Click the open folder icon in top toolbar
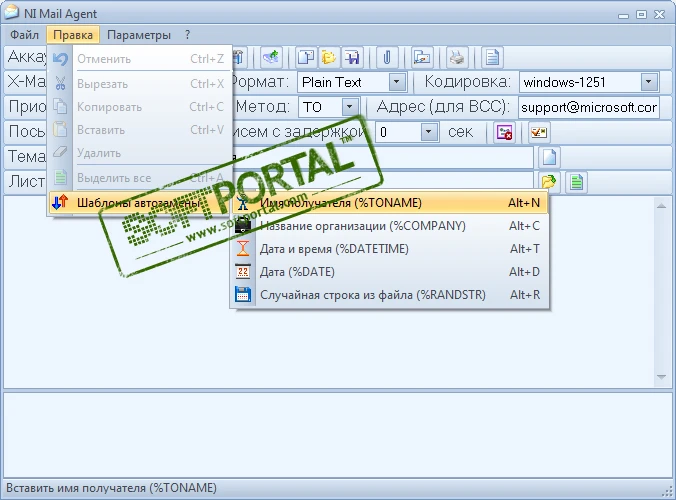Image resolution: width=676 pixels, height=500 pixels. click(327, 56)
